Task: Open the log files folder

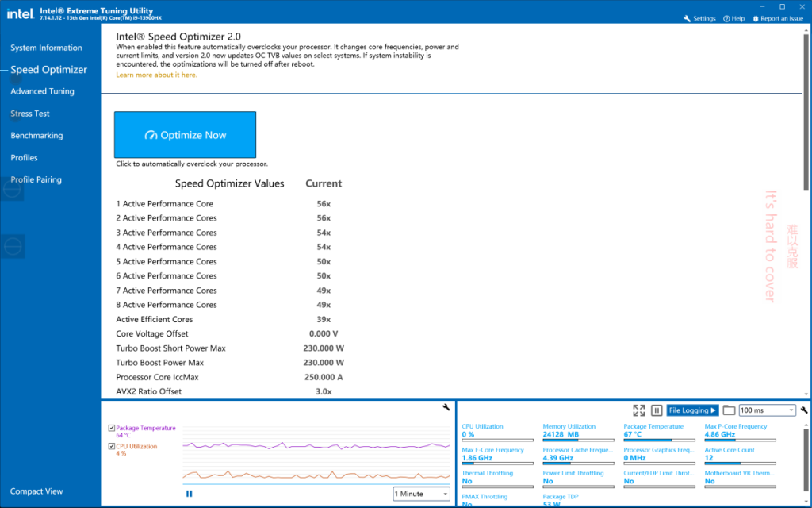Action: tap(730, 410)
